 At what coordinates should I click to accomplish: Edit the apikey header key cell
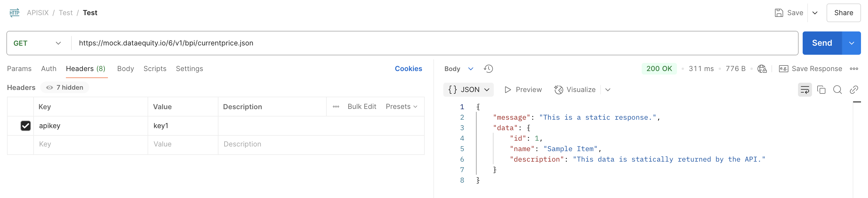point(91,126)
